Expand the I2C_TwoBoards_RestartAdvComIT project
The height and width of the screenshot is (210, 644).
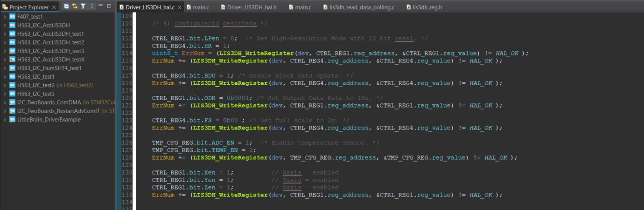[x=5, y=111]
